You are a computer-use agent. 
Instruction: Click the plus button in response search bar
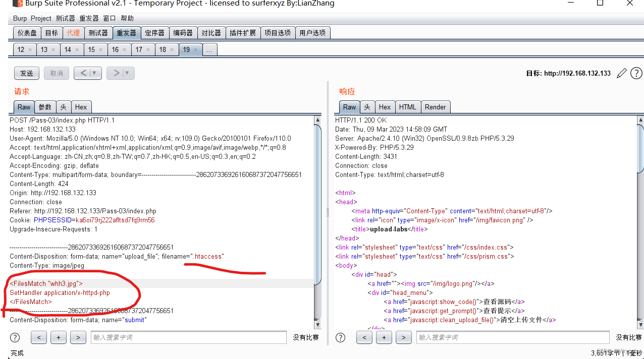384,337
